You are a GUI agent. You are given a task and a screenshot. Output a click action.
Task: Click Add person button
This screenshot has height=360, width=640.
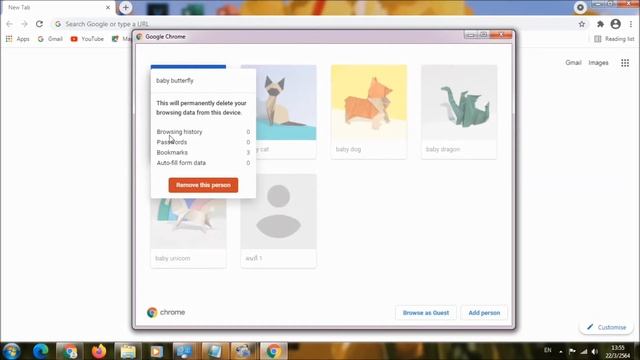pyautogui.click(x=484, y=313)
